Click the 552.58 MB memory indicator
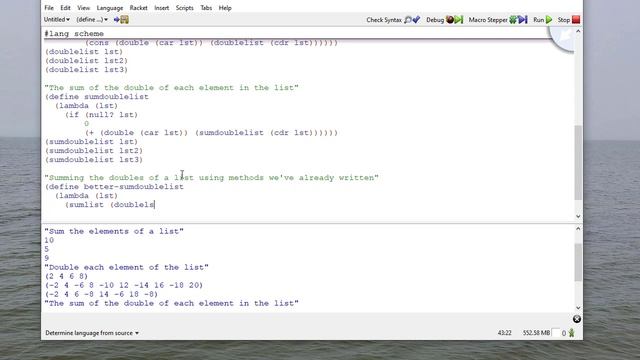640x360 pixels. point(536,333)
